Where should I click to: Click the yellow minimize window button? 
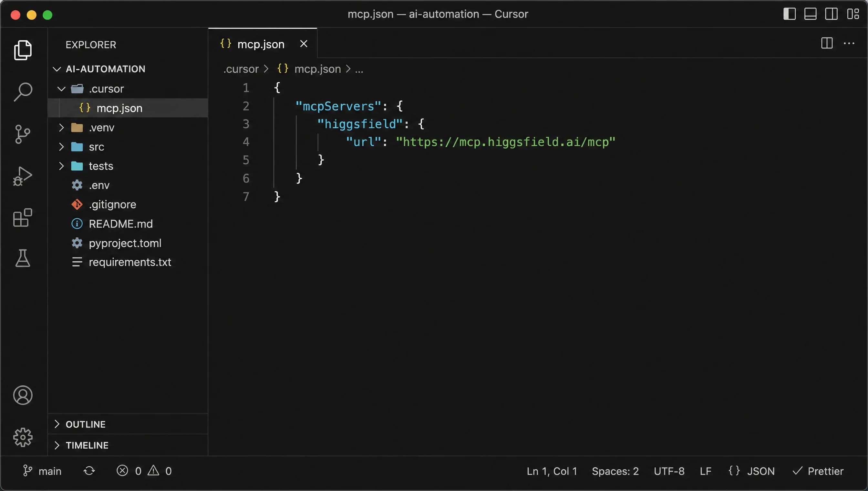[x=31, y=15]
